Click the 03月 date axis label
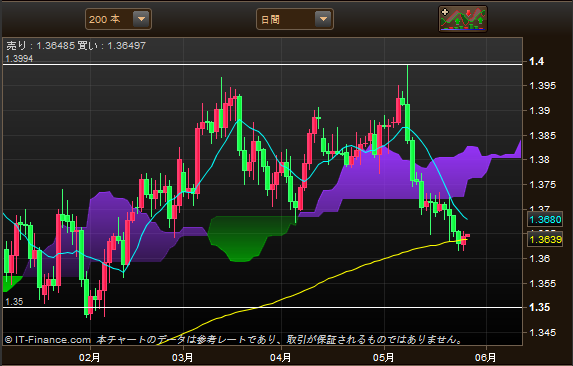 (182, 357)
